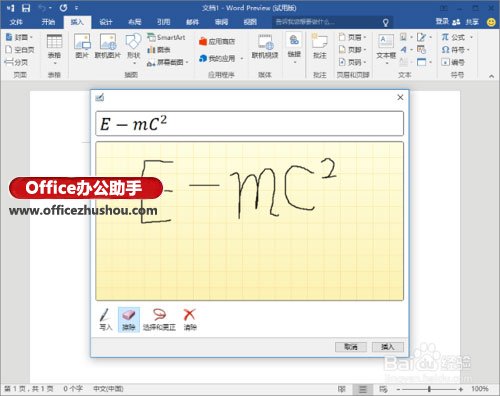
Task: Insert a Picture from the ribbon
Action: (82, 46)
